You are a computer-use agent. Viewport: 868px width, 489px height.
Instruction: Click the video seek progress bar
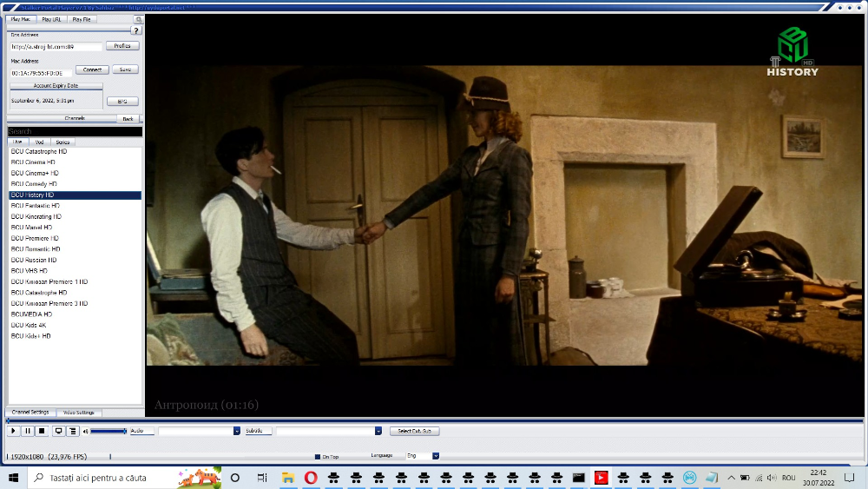(x=435, y=421)
